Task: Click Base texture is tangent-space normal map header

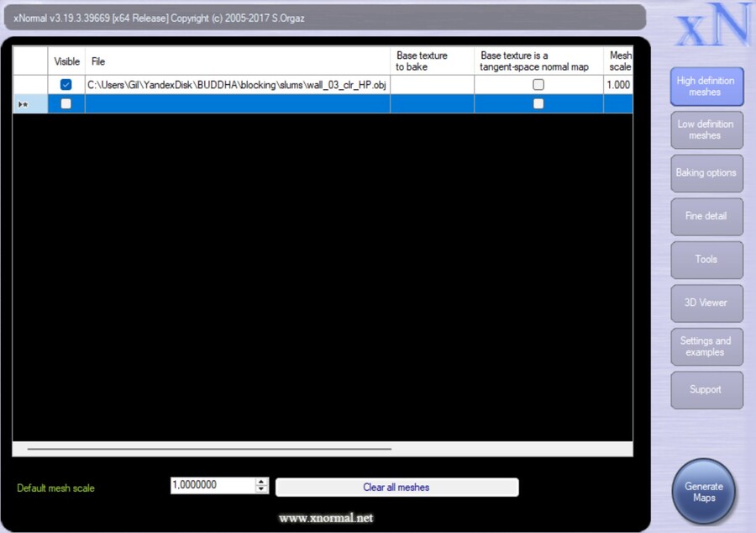Action: click(x=538, y=61)
